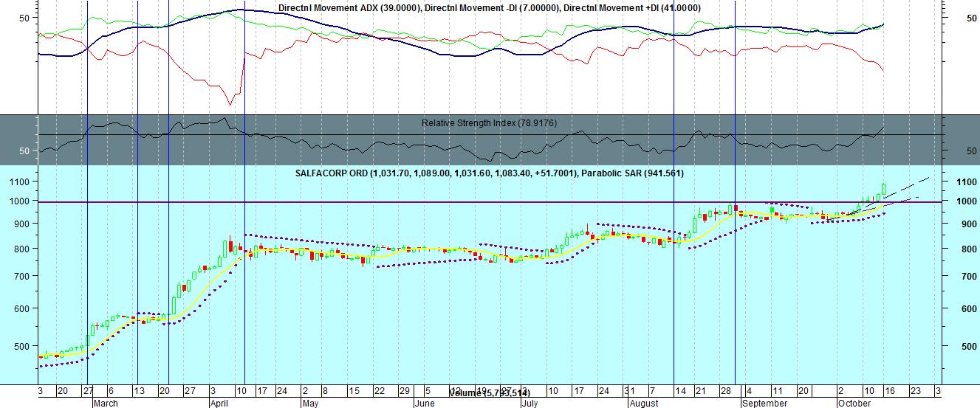This screenshot has height=408, width=980.
Task: Click the left-axis 800 price label
Action: [x=23, y=249]
